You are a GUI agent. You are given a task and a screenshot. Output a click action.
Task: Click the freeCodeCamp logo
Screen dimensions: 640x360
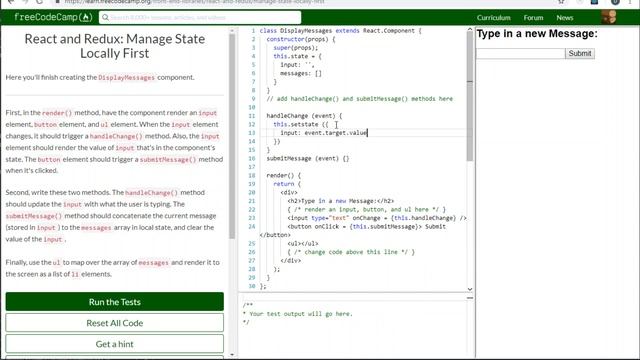coord(53,17)
